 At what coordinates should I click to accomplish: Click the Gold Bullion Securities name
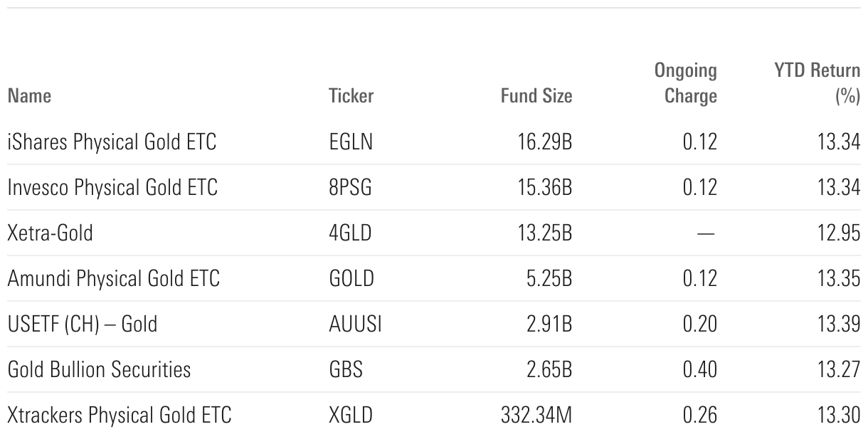pos(99,370)
